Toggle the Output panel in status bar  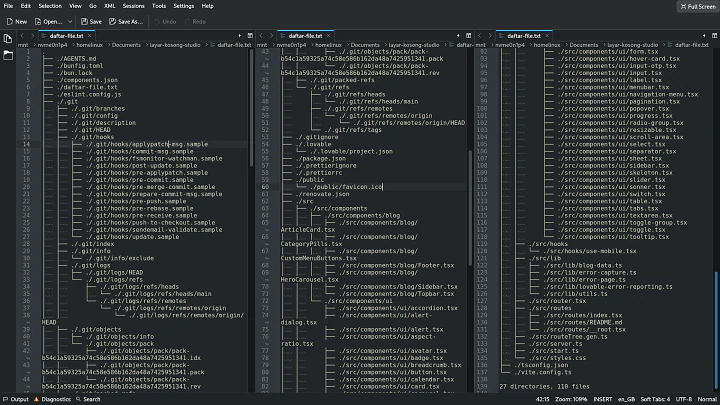pyautogui.click(x=16, y=399)
